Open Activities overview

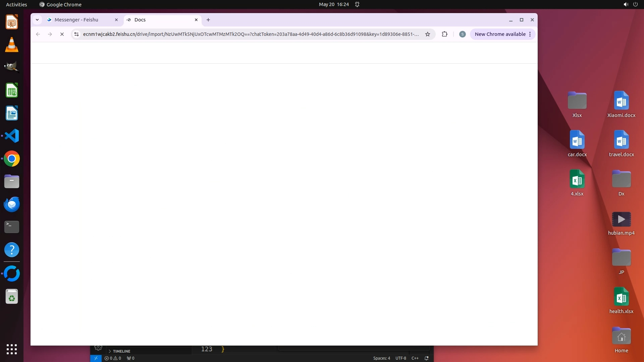pyautogui.click(x=16, y=4)
